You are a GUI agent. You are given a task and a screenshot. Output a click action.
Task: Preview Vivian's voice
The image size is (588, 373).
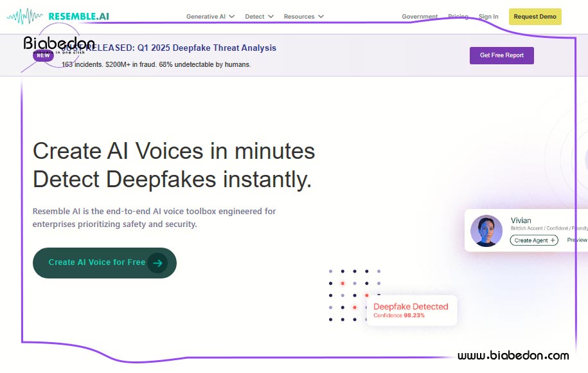click(x=577, y=240)
